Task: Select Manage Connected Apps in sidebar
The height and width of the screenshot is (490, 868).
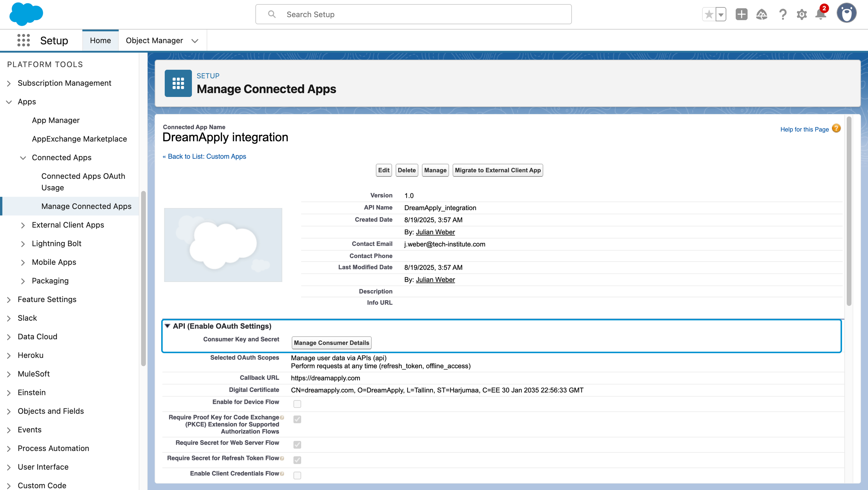Action: click(86, 206)
